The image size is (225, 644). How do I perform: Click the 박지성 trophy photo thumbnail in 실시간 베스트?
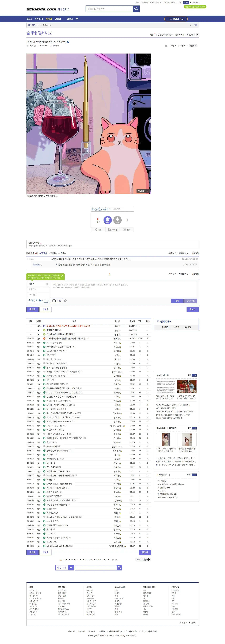187,387
